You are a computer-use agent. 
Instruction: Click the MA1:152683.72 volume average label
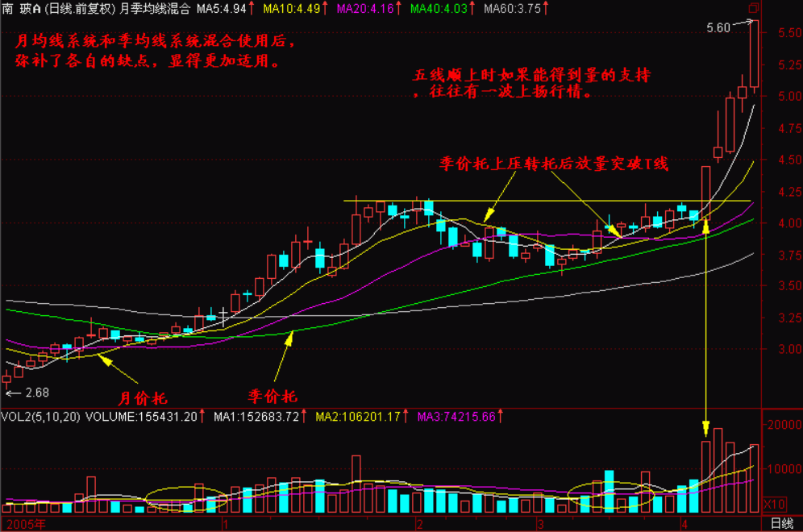point(256,418)
